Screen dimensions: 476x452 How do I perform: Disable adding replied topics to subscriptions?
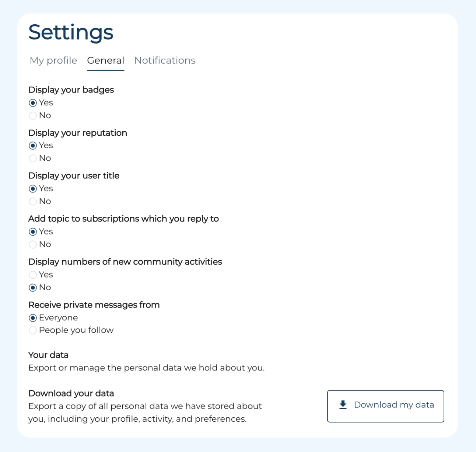pos(33,244)
